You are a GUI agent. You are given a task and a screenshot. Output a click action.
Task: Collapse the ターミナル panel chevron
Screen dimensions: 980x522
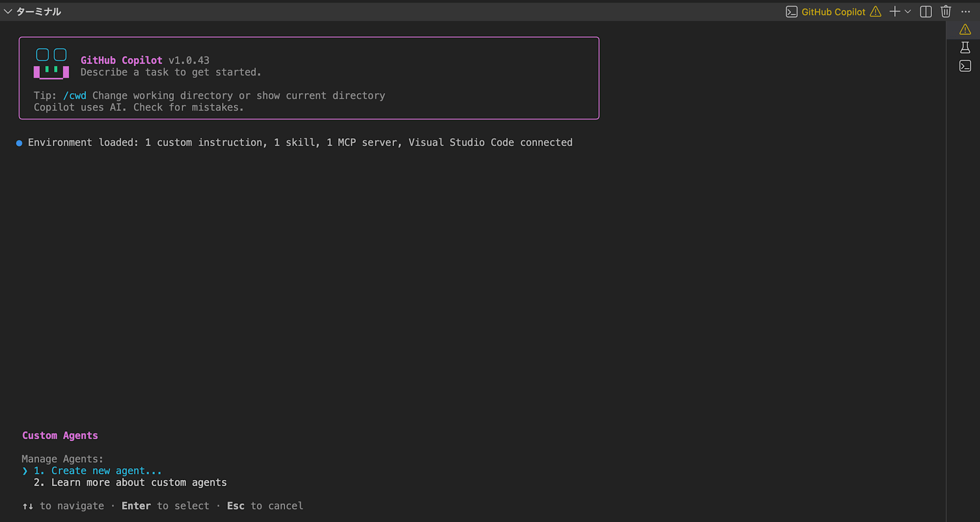pos(8,11)
